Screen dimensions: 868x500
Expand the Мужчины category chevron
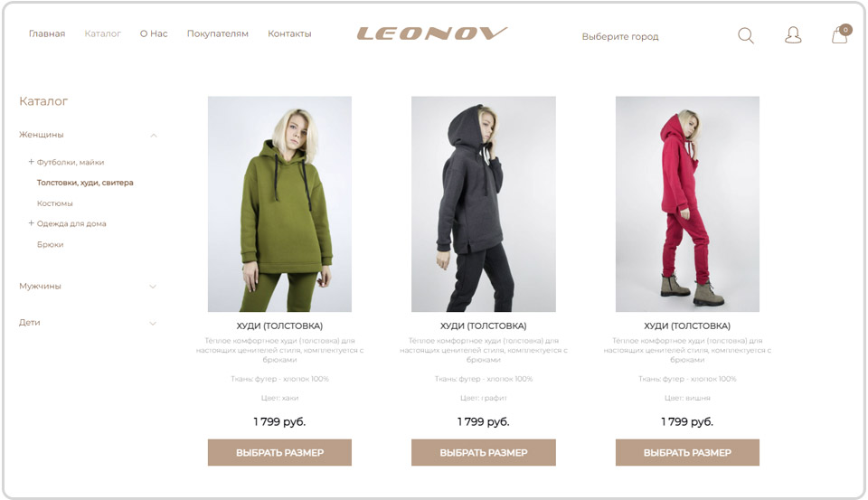153,287
